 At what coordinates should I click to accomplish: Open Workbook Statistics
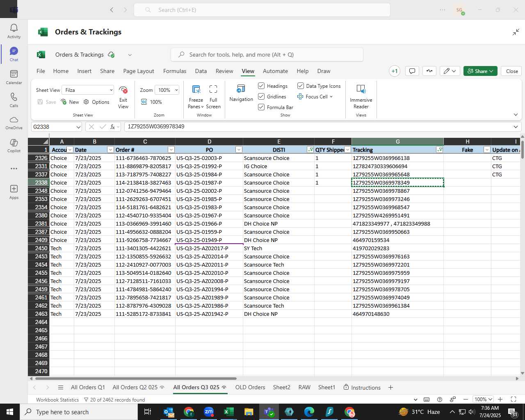click(57, 399)
